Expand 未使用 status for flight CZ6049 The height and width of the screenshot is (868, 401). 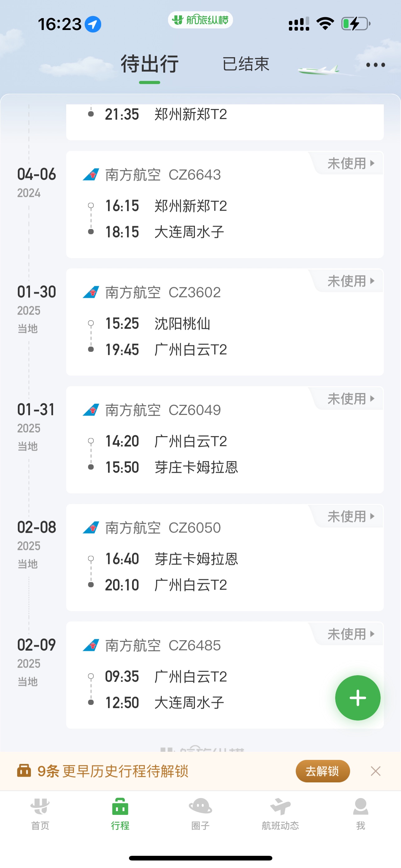click(350, 399)
